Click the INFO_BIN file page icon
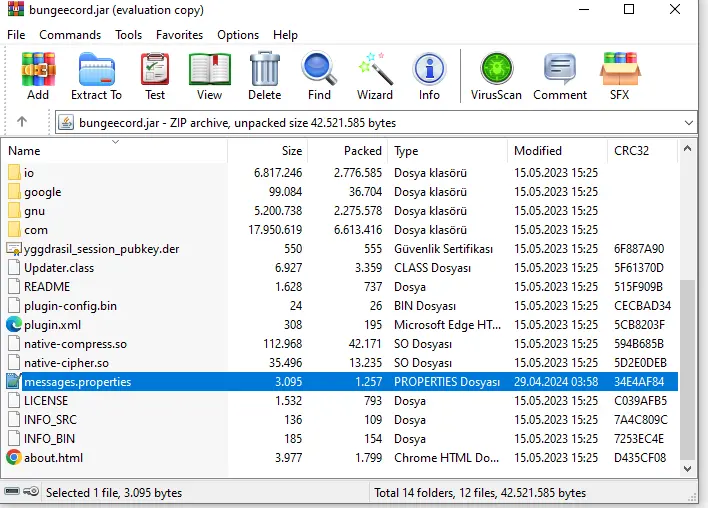This screenshot has width=708, height=508. pos(14,438)
